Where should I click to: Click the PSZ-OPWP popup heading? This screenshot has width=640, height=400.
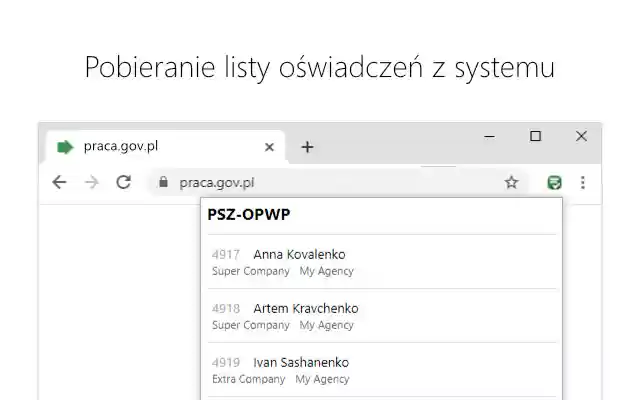tap(249, 214)
